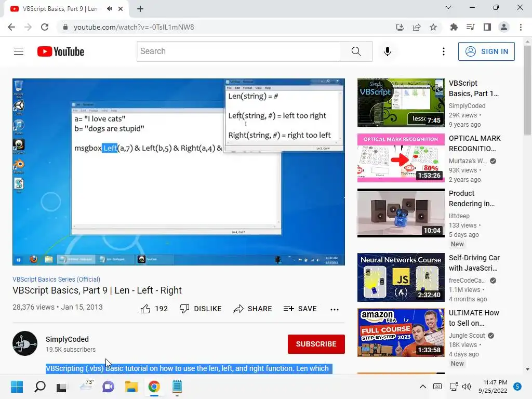Close the VBScript Basics tab
The width and height of the screenshot is (532, 399).
pyautogui.click(x=121, y=9)
